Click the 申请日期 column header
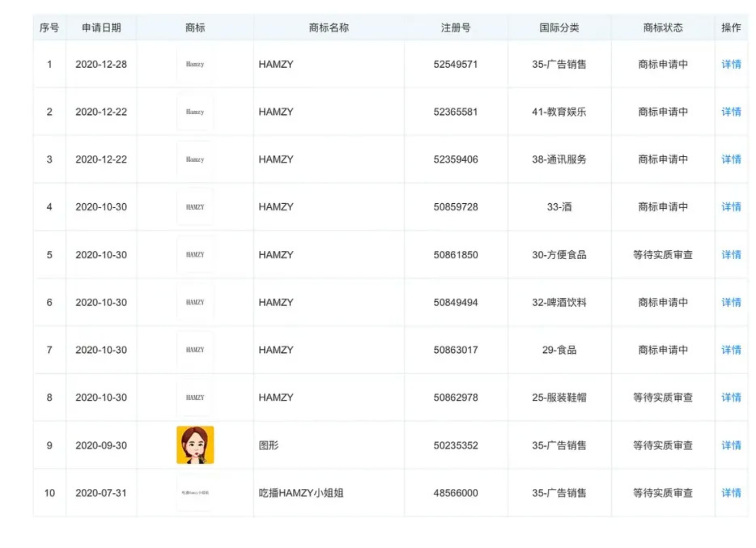 point(101,28)
